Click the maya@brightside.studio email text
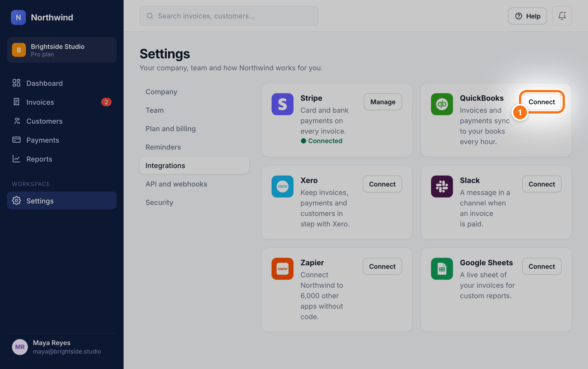The image size is (588, 369). [67, 352]
